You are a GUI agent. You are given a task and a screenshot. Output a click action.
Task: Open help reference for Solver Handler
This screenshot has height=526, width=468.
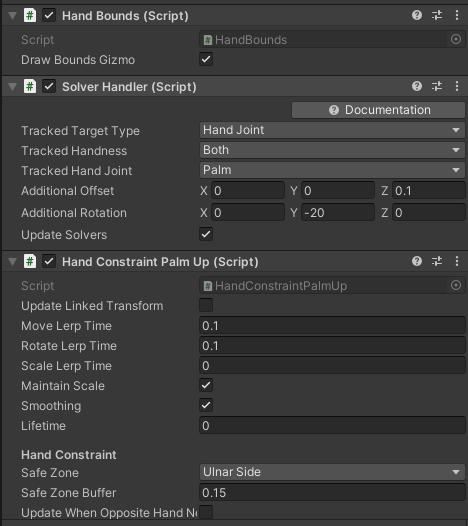pos(417,86)
